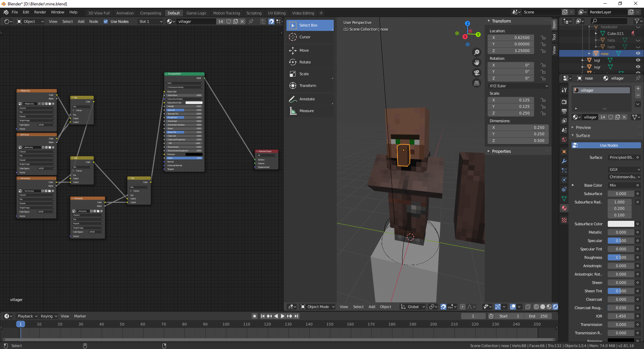Remove the selected material slot

pos(638,95)
